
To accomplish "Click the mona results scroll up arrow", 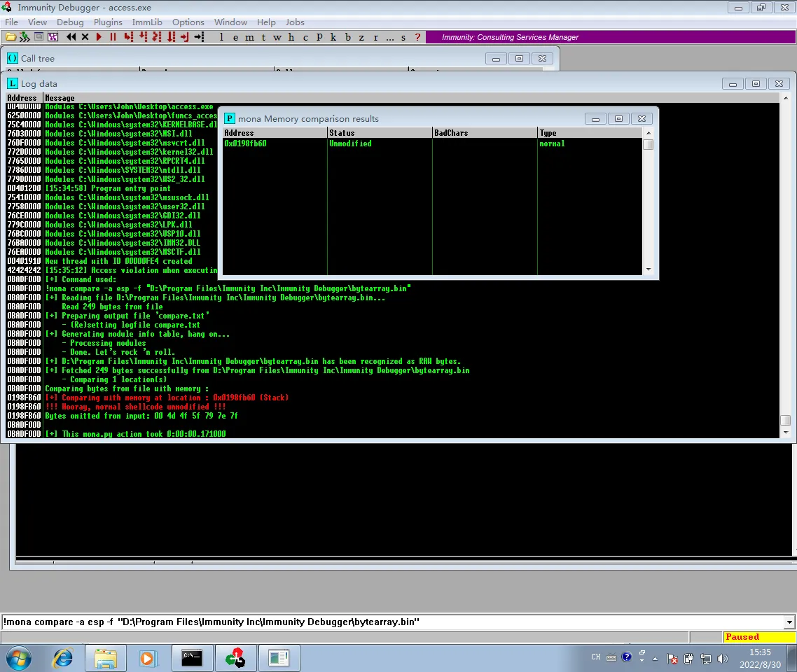I will tap(649, 133).
